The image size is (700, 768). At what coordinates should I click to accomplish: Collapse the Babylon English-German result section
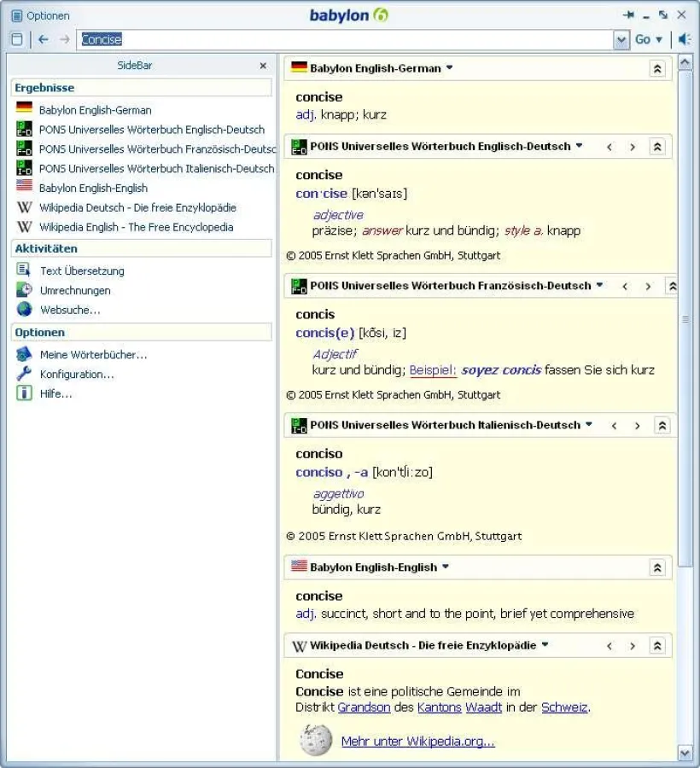[657, 69]
